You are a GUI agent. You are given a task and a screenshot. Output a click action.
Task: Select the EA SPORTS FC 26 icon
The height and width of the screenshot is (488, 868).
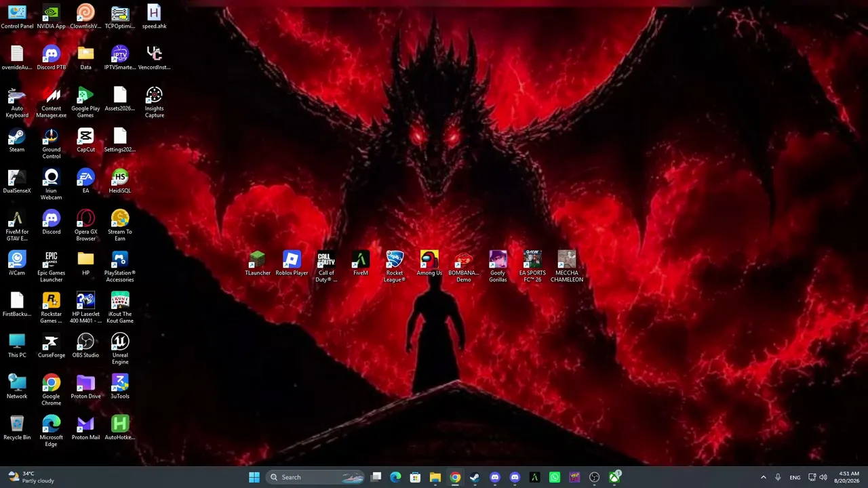tap(532, 268)
